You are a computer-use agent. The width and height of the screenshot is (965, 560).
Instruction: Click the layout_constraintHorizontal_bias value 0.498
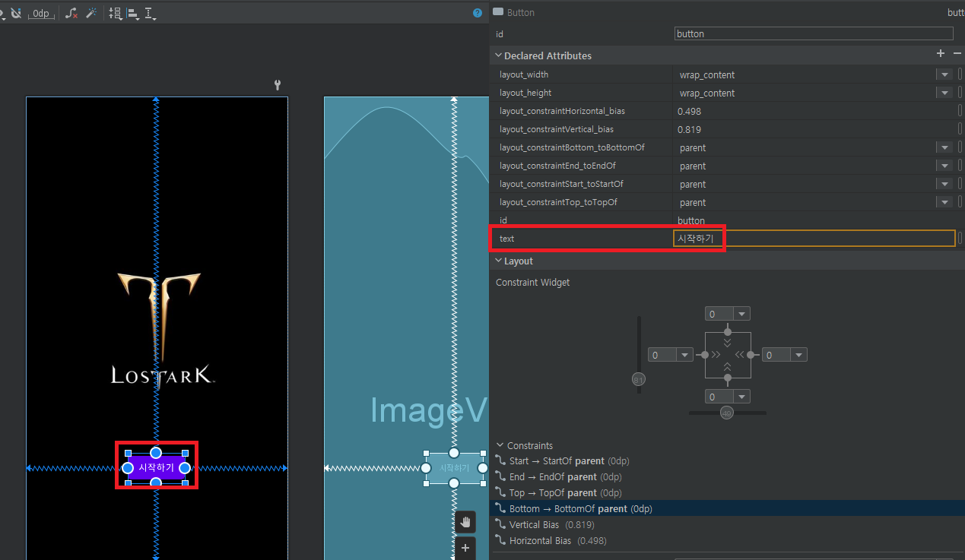[689, 111]
